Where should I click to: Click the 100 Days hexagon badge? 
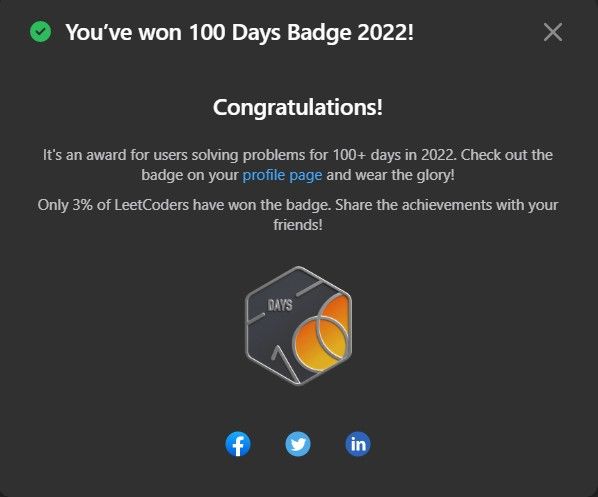pos(298,326)
